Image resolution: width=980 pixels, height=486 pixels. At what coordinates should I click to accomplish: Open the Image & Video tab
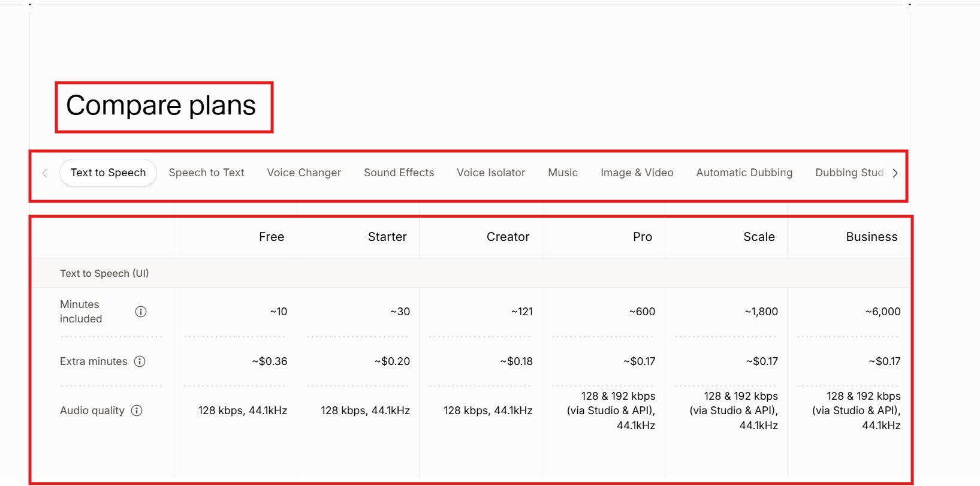[637, 173]
